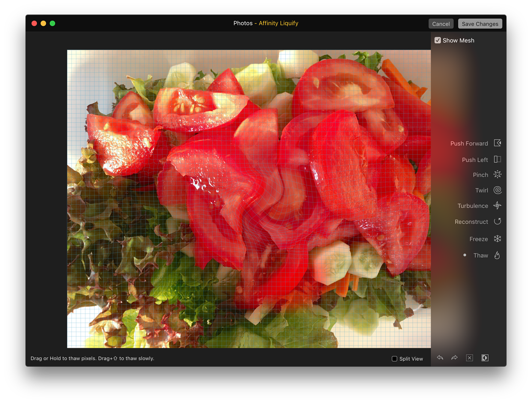Image resolution: width=532 pixels, height=403 pixels.
Task: Click the Split View label text
Action: [411, 359]
